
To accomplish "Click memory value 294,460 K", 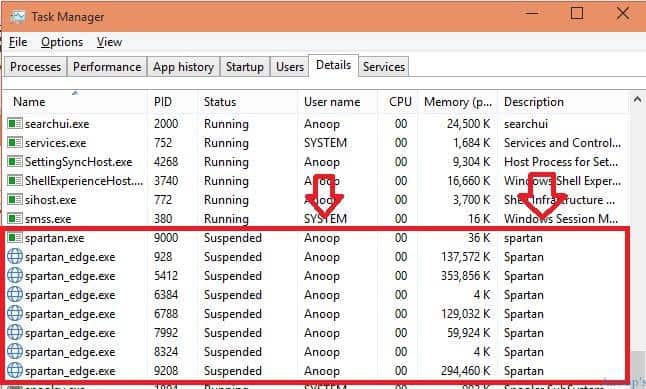I will click(x=466, y=371).
